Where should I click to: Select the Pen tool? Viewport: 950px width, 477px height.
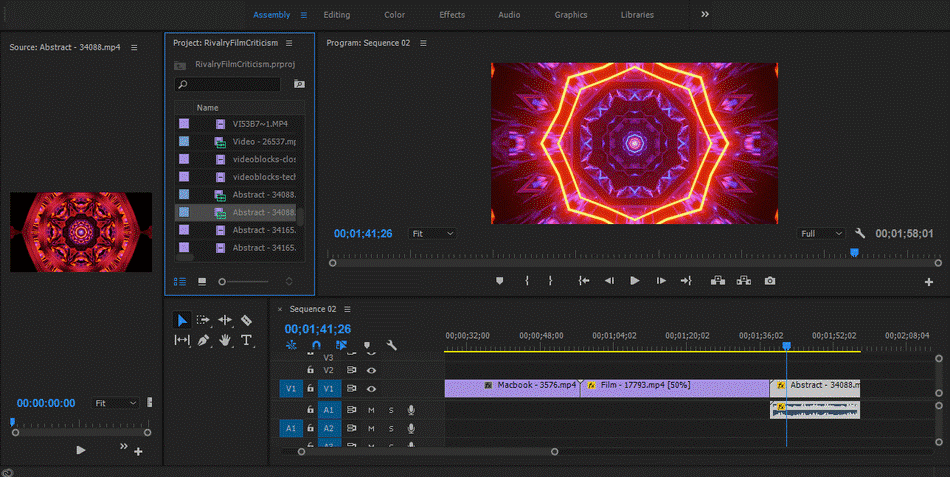point(203,341)
